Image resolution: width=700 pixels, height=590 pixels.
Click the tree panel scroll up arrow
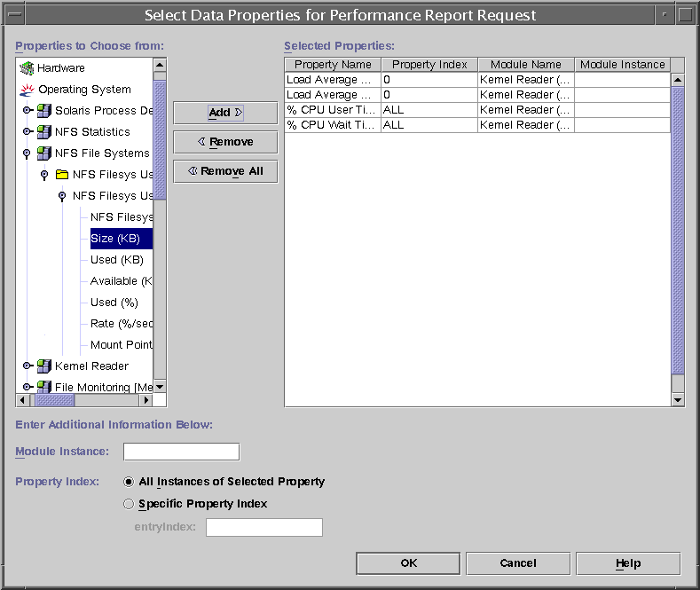160,65
